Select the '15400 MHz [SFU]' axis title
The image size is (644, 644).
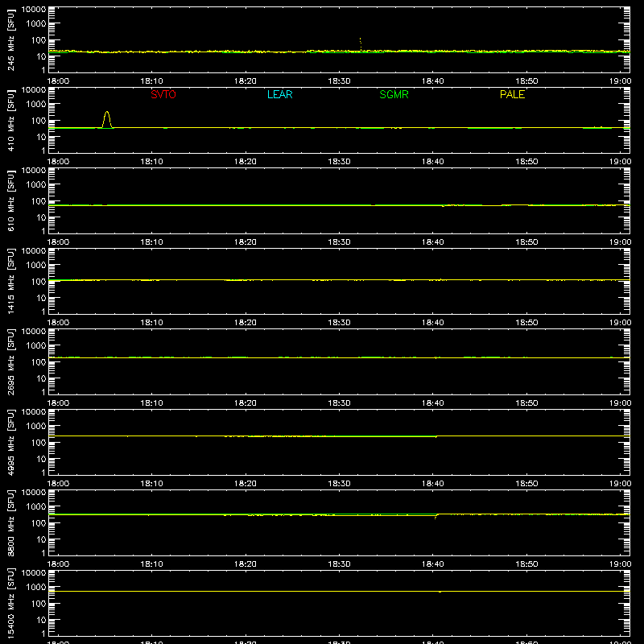(10, 604)
